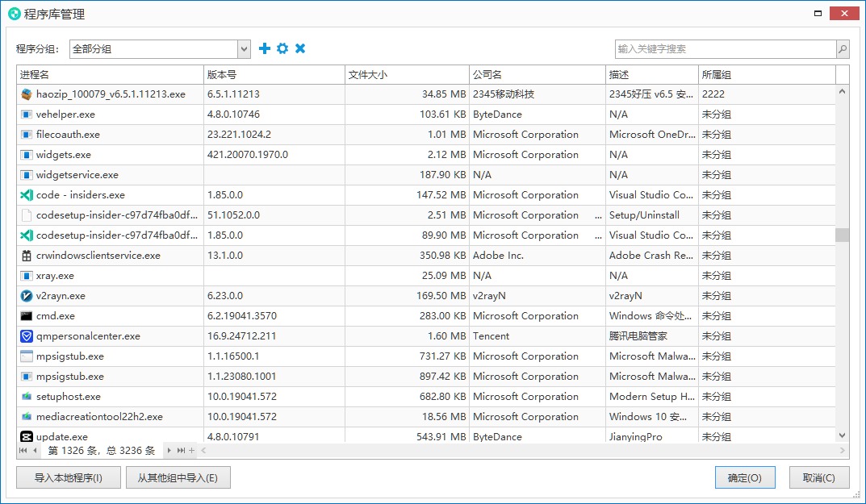Click the VS Code icon of code - insiders.exe

26,195
